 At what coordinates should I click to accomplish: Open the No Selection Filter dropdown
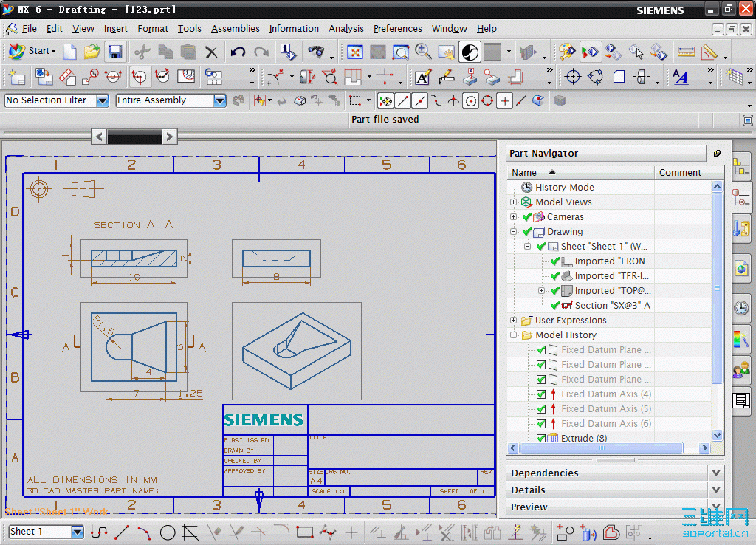(x=103, y=100)
